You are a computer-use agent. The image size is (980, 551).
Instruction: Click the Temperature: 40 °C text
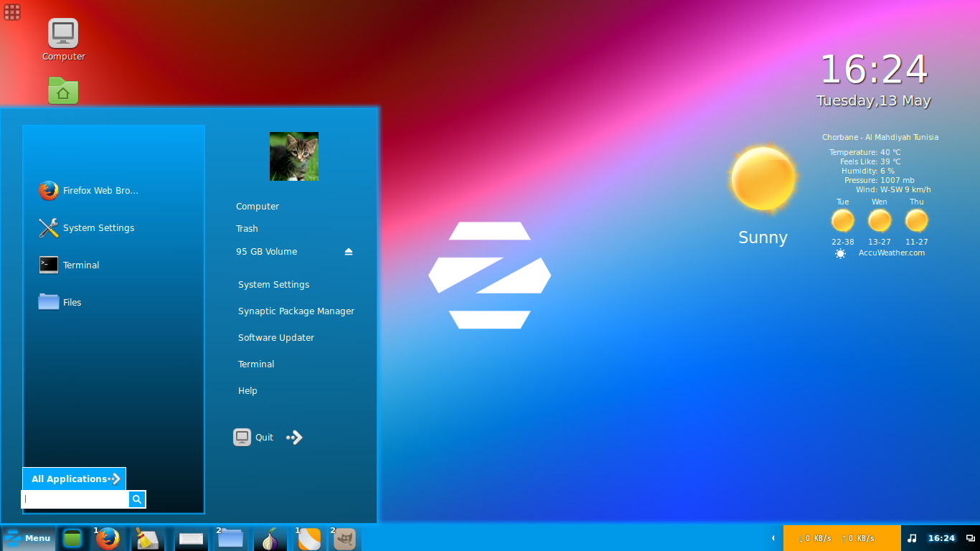(864, 152)
